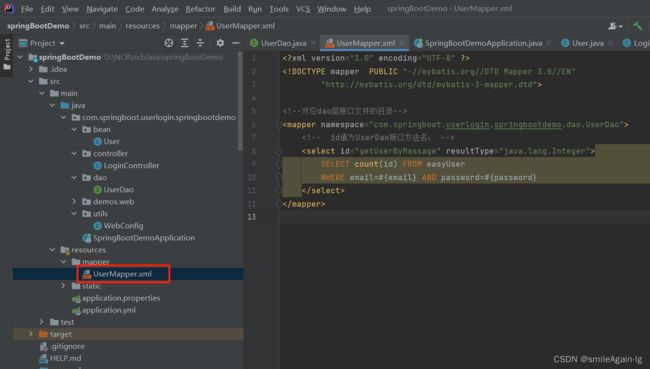Switch to the SpringBootDemoApplication.java tab

[x=478, y=43]
